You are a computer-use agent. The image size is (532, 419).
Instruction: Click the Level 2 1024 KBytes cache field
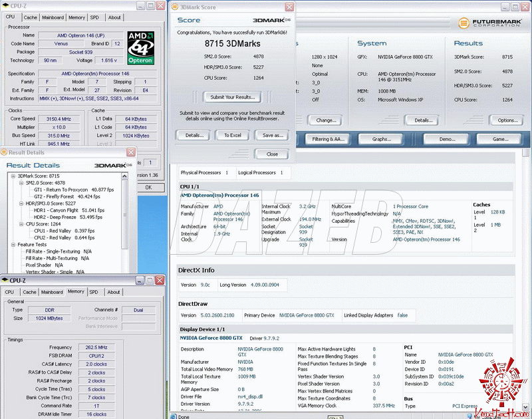point(136,136)
